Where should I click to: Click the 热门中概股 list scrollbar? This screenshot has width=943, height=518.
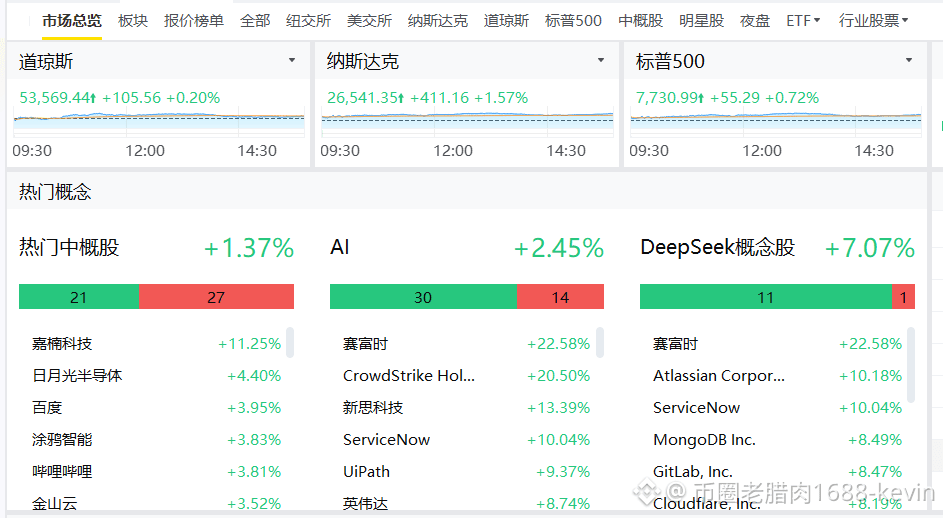point(290,342)
